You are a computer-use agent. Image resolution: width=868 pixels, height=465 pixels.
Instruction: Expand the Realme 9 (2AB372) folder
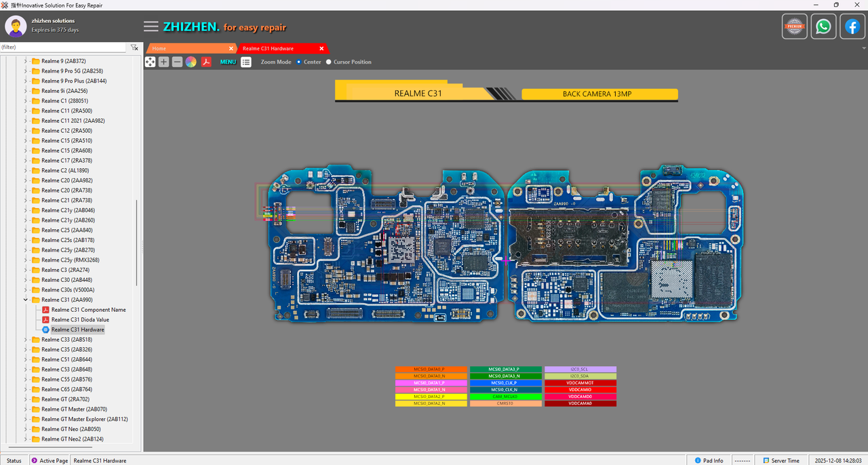click(x=26, y=61)
